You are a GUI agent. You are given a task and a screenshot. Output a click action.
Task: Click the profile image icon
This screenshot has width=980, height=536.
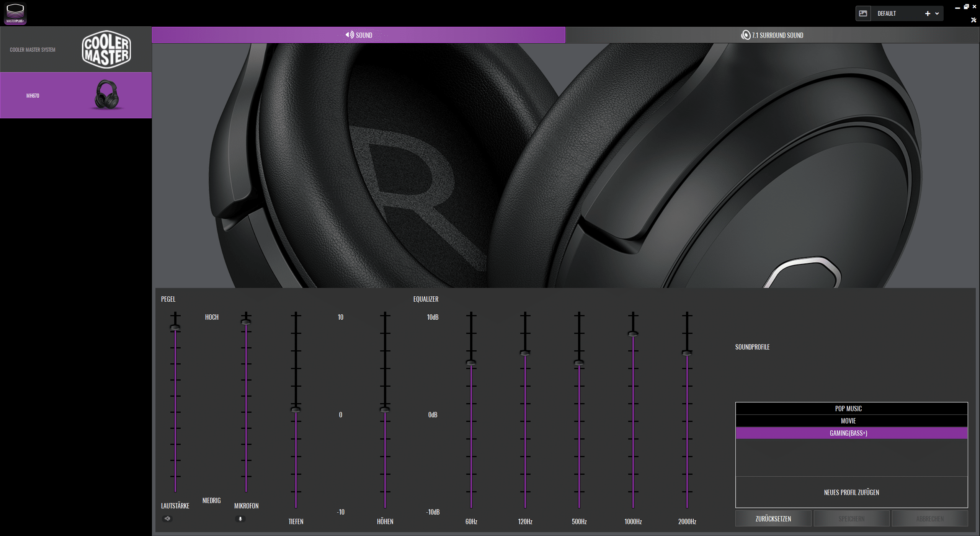click(863, 13)
